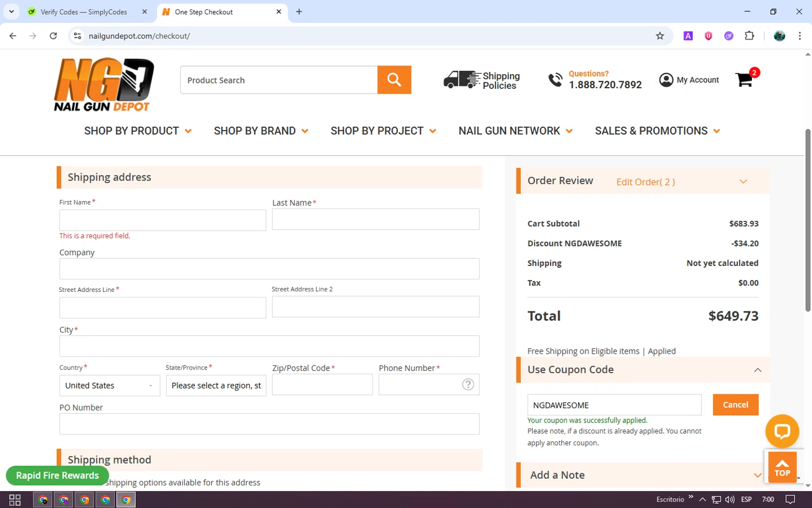Open a new browser tab
This screenshot has width=812, height=508.
[299, 11]
